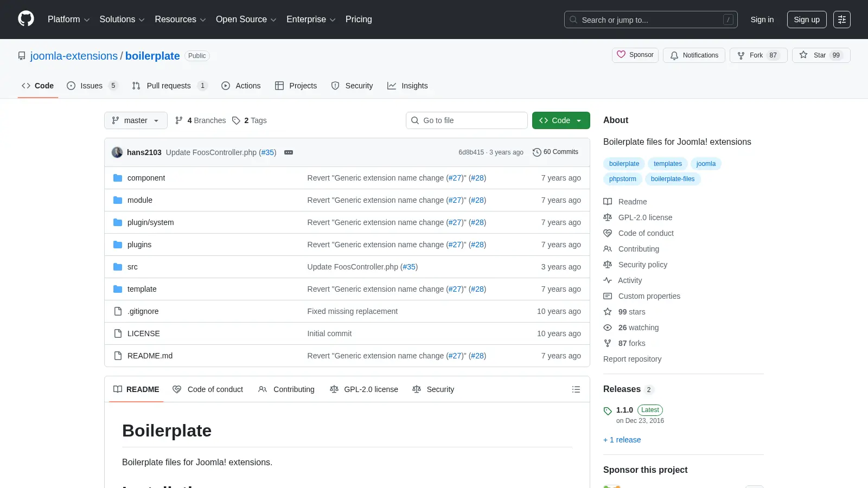Click the Go to file search box
This screenshot has height=488, width=868.
467,120
